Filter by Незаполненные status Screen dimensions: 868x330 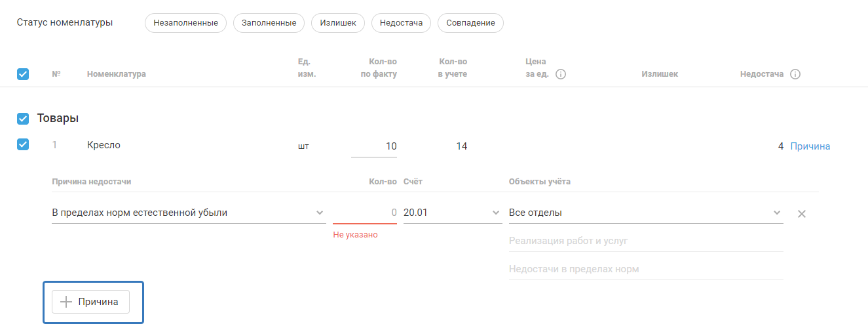185,23
